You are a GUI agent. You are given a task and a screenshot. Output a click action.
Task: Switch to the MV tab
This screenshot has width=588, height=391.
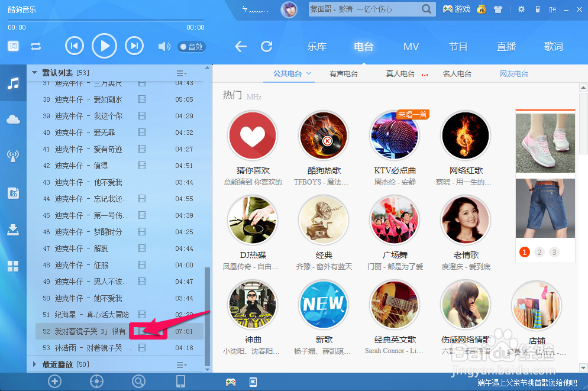tap(411, 46)
